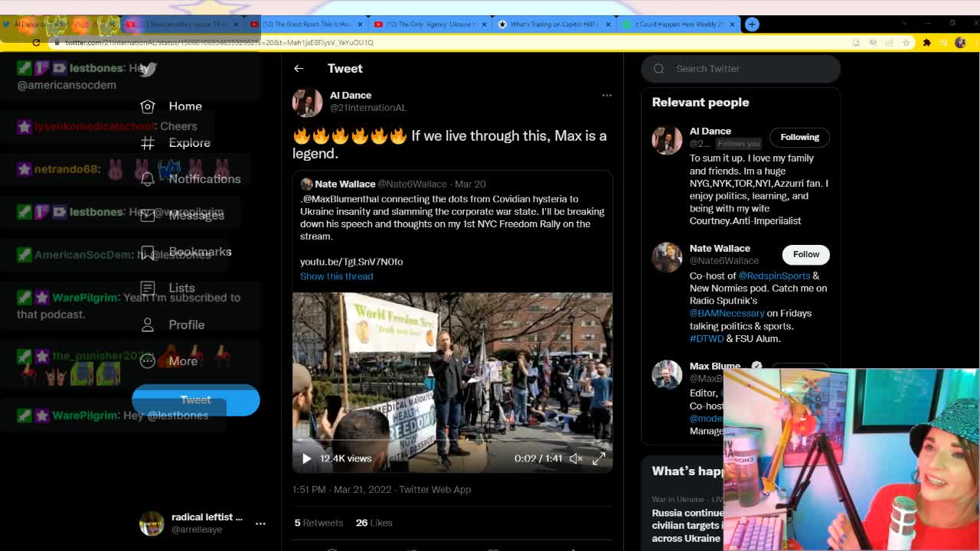The width and height of the screenshot is (980, 551).
Task: Open the #DTWD hashtag
Action: coord(707,338)
